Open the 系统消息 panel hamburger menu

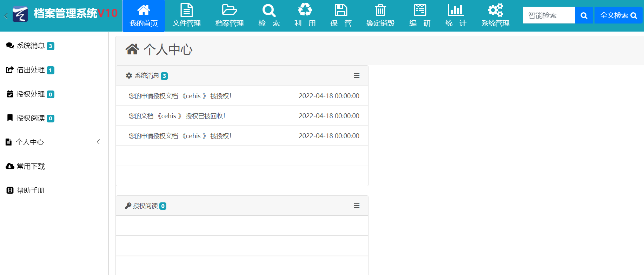tap(357, 76)
